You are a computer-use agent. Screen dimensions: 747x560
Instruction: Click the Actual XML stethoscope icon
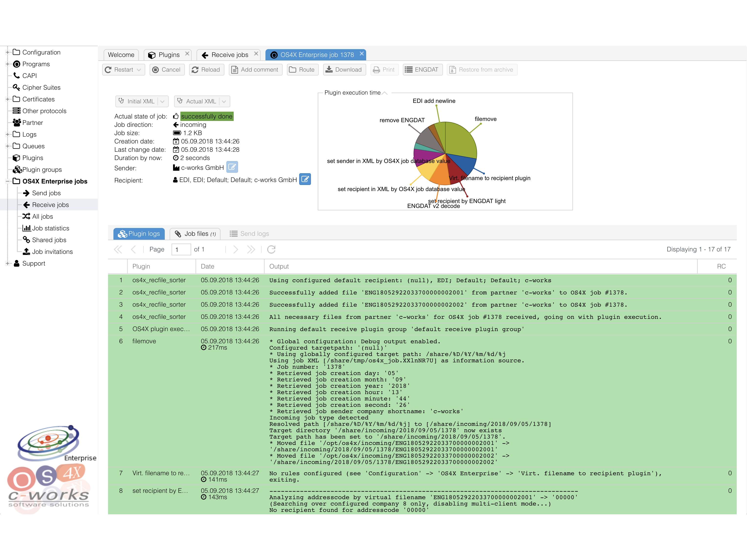[180, 101]
